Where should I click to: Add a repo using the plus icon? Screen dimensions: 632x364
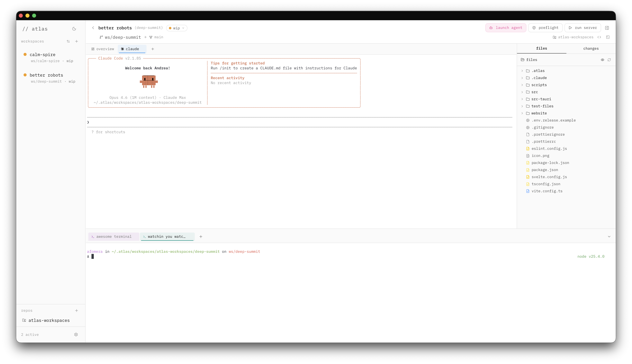pos(76,311)
